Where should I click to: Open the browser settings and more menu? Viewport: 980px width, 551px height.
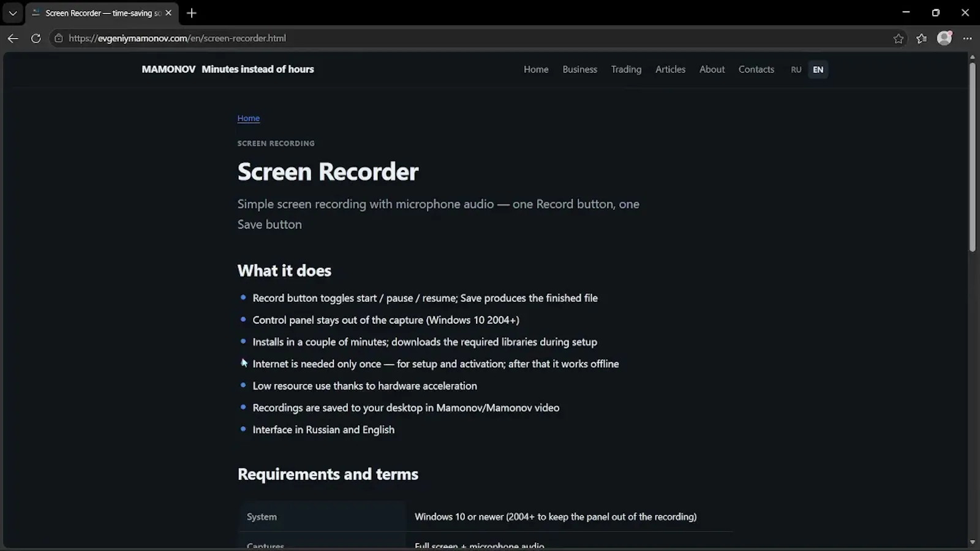click(967, 39)
